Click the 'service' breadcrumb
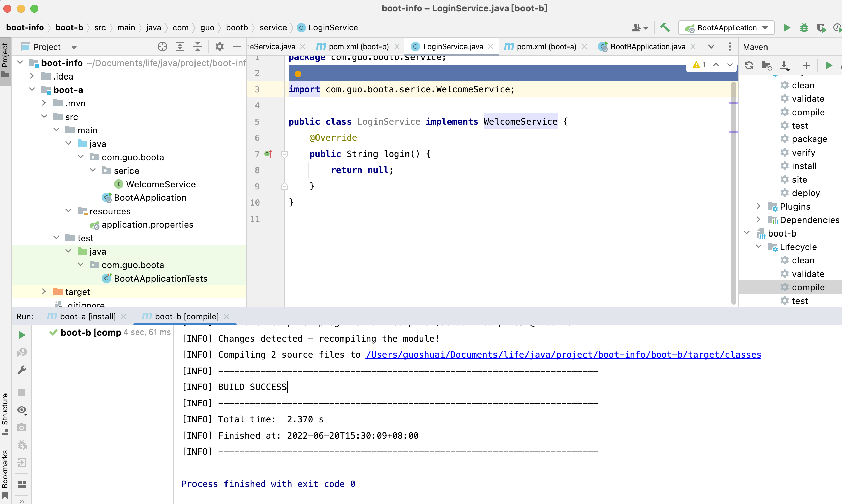Image resolution: width=842 pixels, height=504 pixels. point(273,28)
